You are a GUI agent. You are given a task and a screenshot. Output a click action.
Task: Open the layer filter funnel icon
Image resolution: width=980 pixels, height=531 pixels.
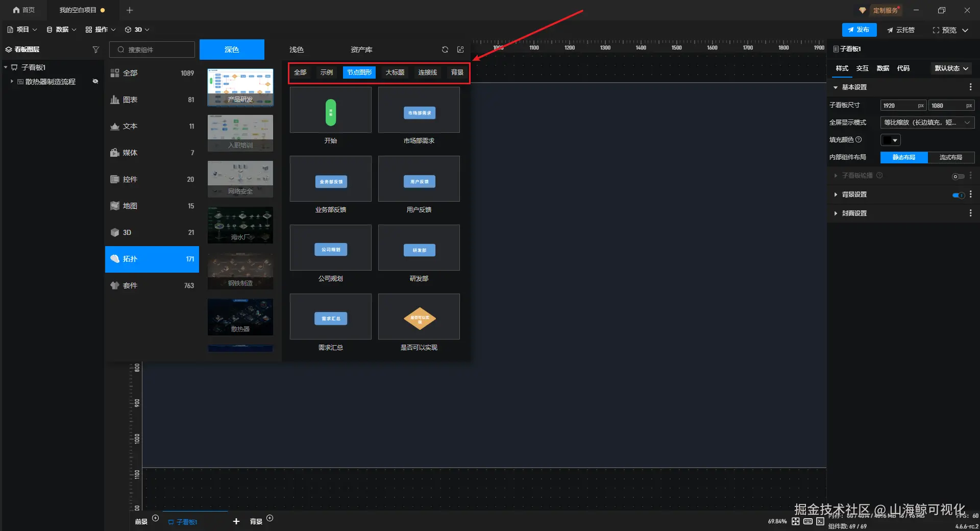tap(95, 50)
